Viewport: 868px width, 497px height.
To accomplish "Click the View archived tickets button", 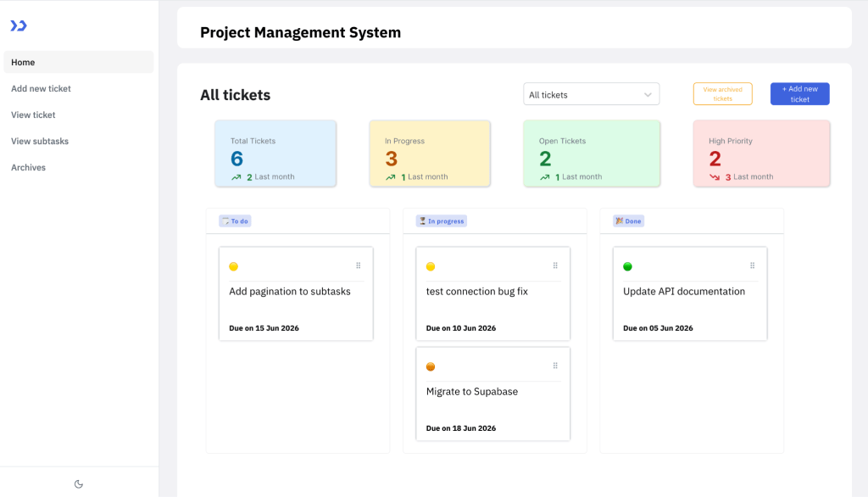I will click(x=722, y=93).
